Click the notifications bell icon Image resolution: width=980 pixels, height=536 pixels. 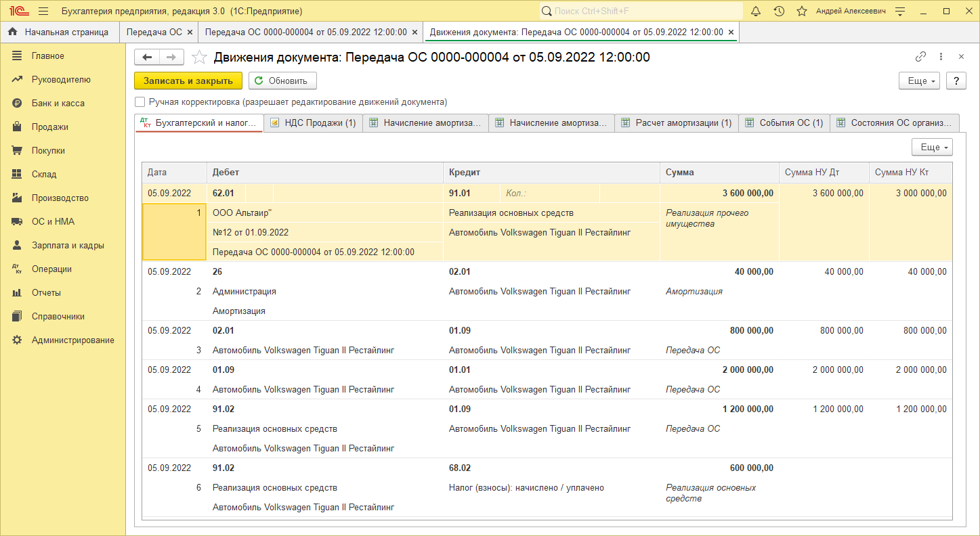(x=757, y=12)
